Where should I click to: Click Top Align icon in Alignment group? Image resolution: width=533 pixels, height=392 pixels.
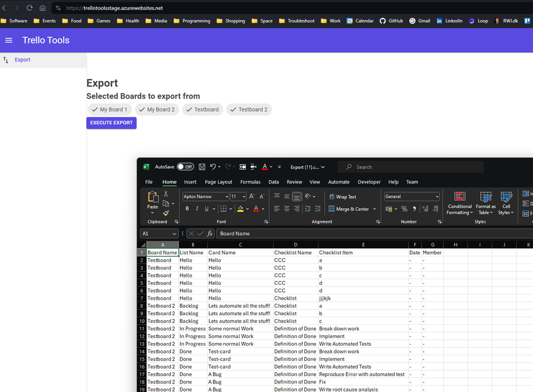pyautogui.click(x=277, y=196)
